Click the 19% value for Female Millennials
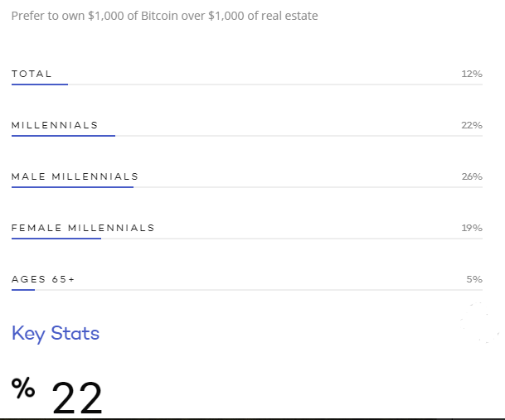The width and height of the screenshot is (505, 420). 471,228
